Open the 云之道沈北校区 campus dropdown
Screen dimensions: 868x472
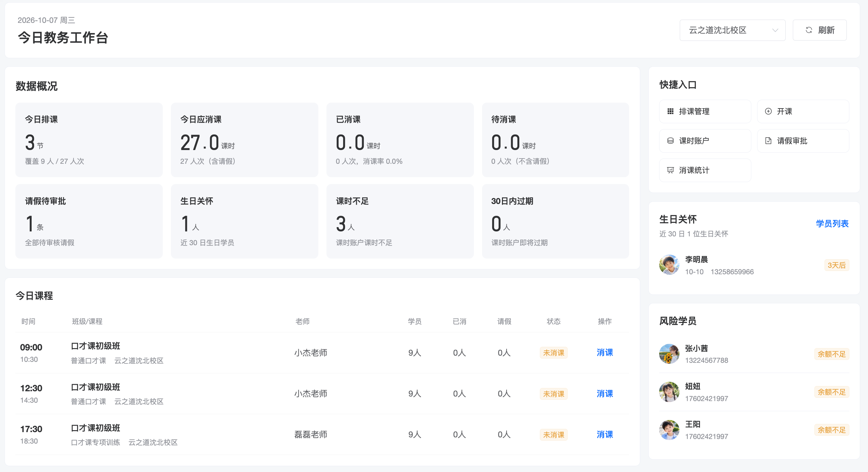pyautogui.click(x=733, y=30)
